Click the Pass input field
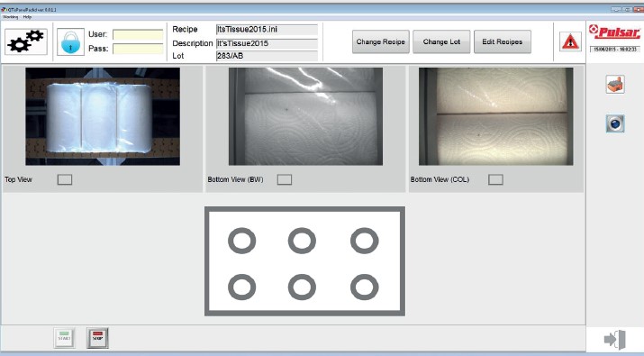The image size is (644, 356). click(138, 49)
